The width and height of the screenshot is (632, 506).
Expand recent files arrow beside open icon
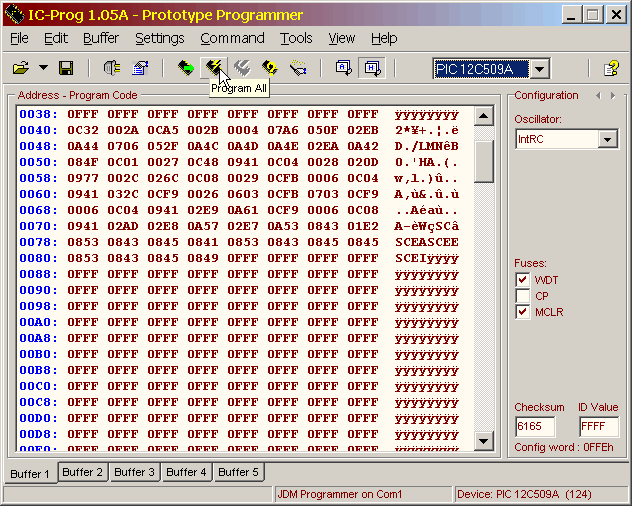tap(43, 68)
